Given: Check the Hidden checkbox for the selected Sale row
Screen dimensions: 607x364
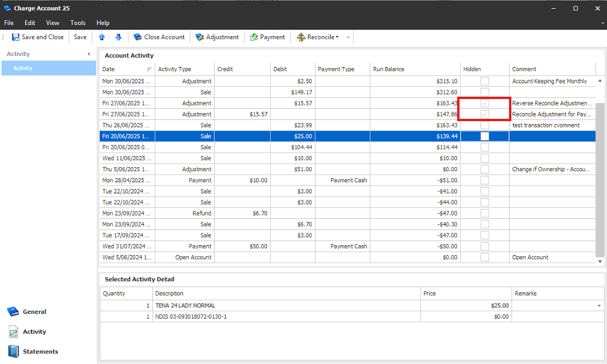Looking at the screenshot, I should (x=485, y=136).
